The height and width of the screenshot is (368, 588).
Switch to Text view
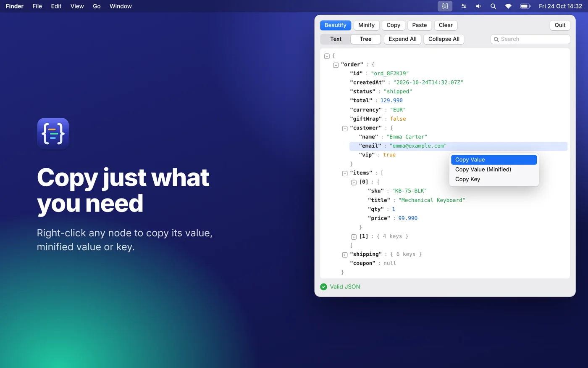click(x=336, y=39)
